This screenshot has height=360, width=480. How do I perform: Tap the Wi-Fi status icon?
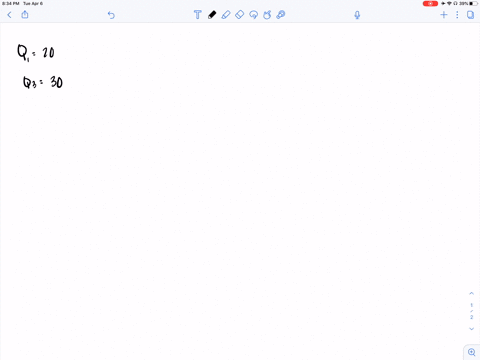[449, 4]
